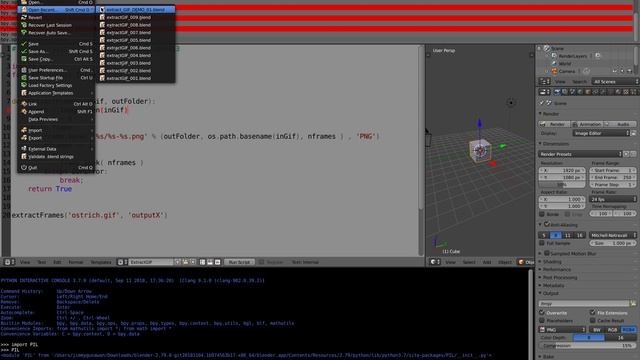Toggle the Register checkbox
640x360 pixels.
coord(262,262)
